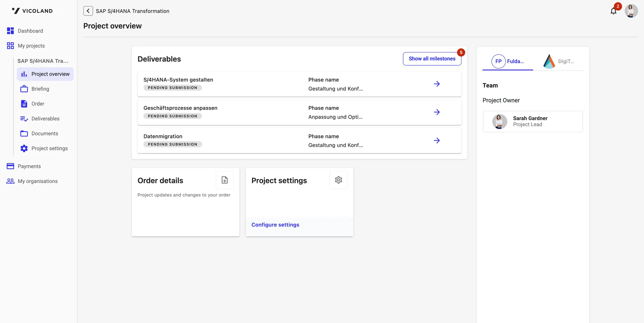This screenshot has height=323, width=644.
Task: Click the Vicoland logo
Action: point(32,11)
